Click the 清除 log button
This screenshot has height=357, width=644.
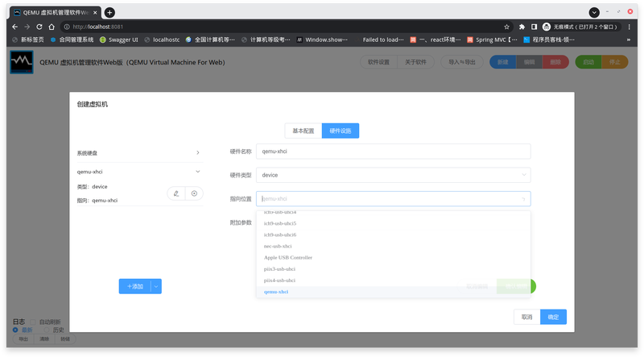[44, 339]
